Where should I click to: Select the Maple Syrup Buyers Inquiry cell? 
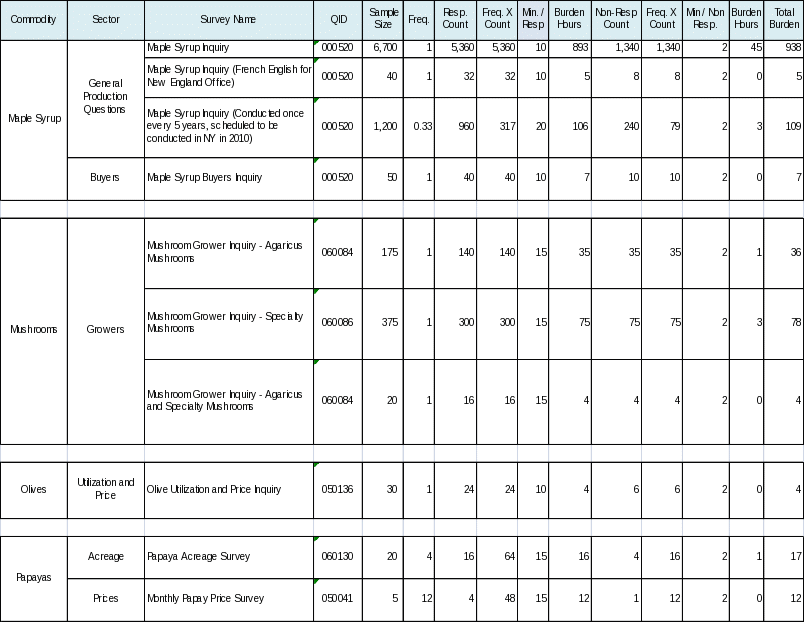coord(229,178)
